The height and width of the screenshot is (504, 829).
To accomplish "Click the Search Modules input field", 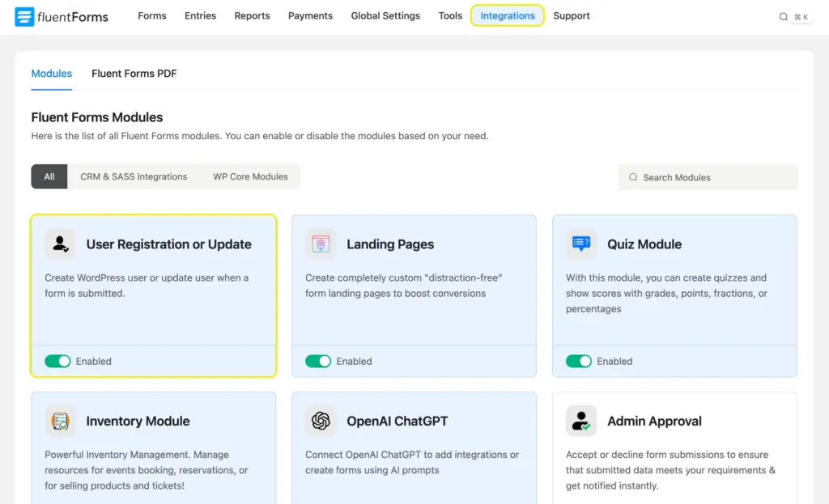I will pyautogui.click(x=708, y=176).
